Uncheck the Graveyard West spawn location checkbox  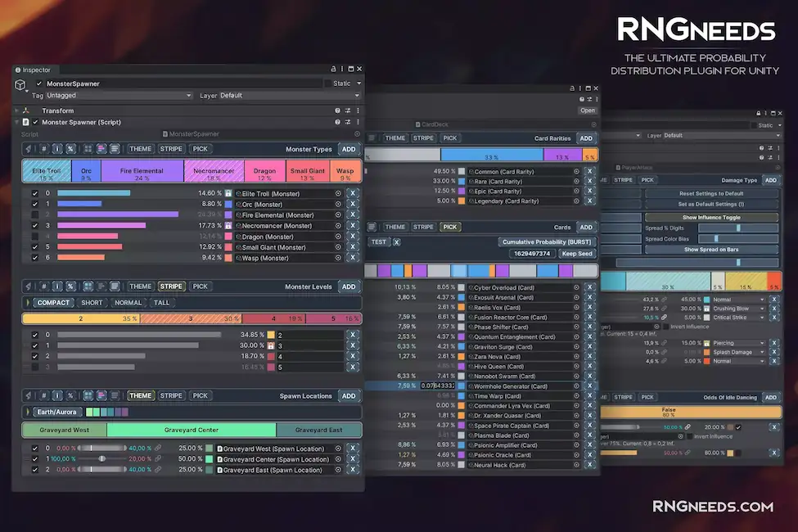(34, 449)
